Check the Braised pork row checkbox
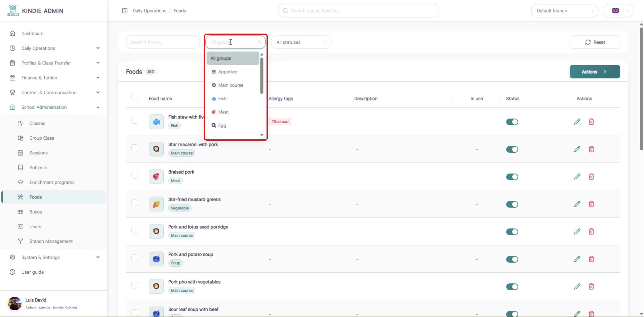Screen dimensions: 644x317 (135, 175)
